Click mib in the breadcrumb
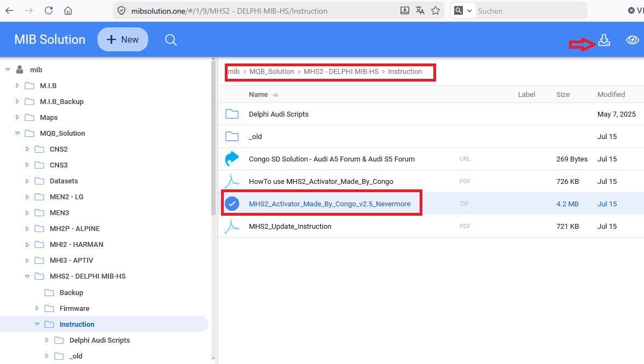The height and width of the screenshot is (364, 644). pyautogui.click(x=234, y=72)
